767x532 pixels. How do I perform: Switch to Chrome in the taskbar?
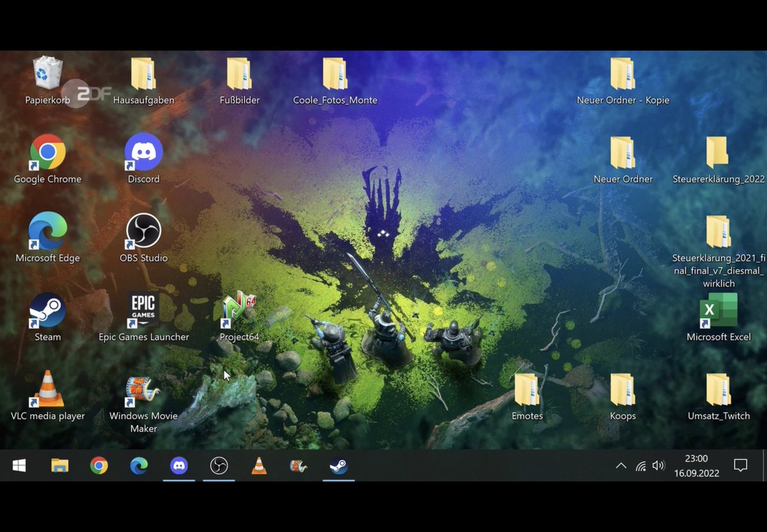[x=99, y=466]
